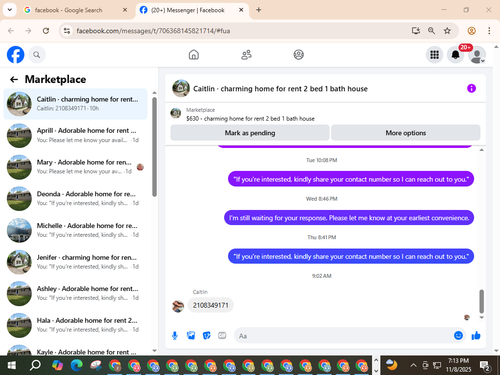Image resolution: width=500 pixels, height=375 pixels.
Task: Click Caitlin's avatar beside phone number message
Action: tap(178, 306)
